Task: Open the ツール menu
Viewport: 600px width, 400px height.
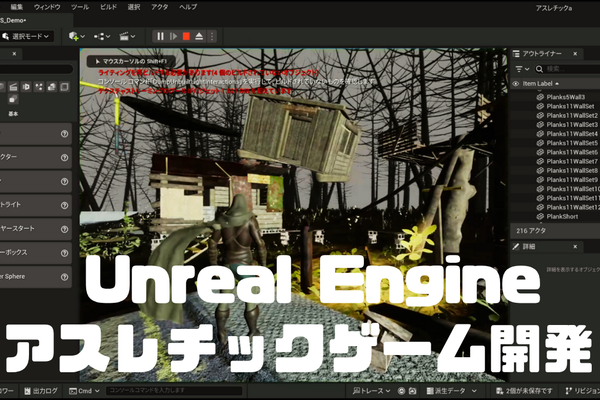Action: [x=80, y=7]
